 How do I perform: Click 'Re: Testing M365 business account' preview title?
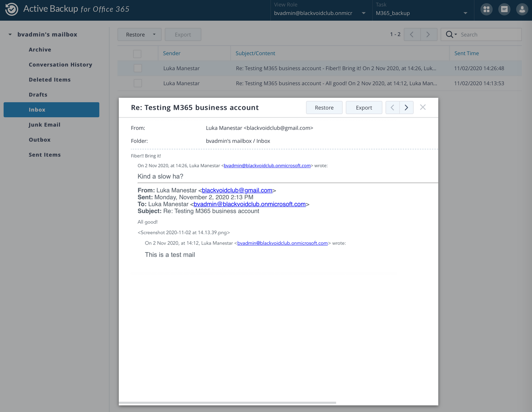coord(195,107)
